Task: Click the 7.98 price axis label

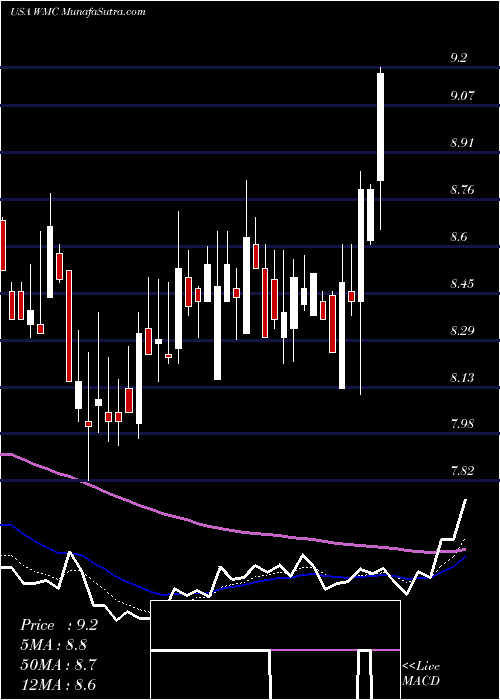Action: click(x=462, y=423)
